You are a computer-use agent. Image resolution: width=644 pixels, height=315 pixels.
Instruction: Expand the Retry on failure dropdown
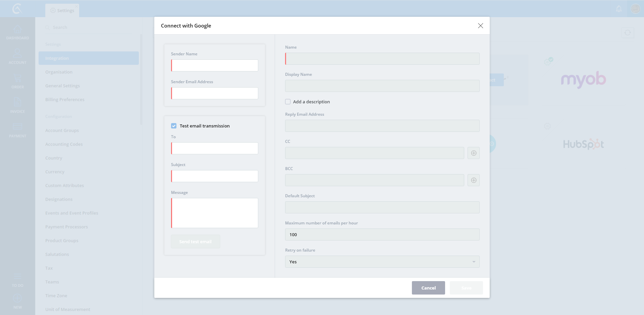tap(382, 262)
